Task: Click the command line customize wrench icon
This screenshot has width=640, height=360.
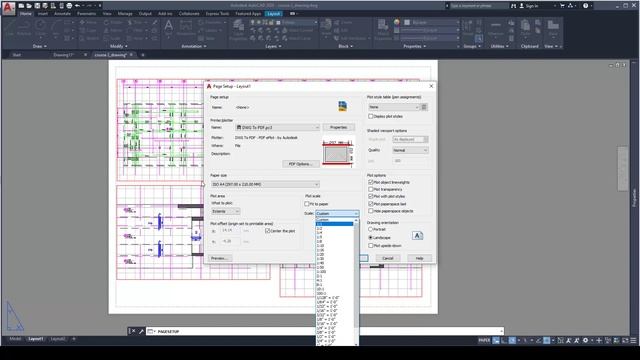Action: pos(141,331)
